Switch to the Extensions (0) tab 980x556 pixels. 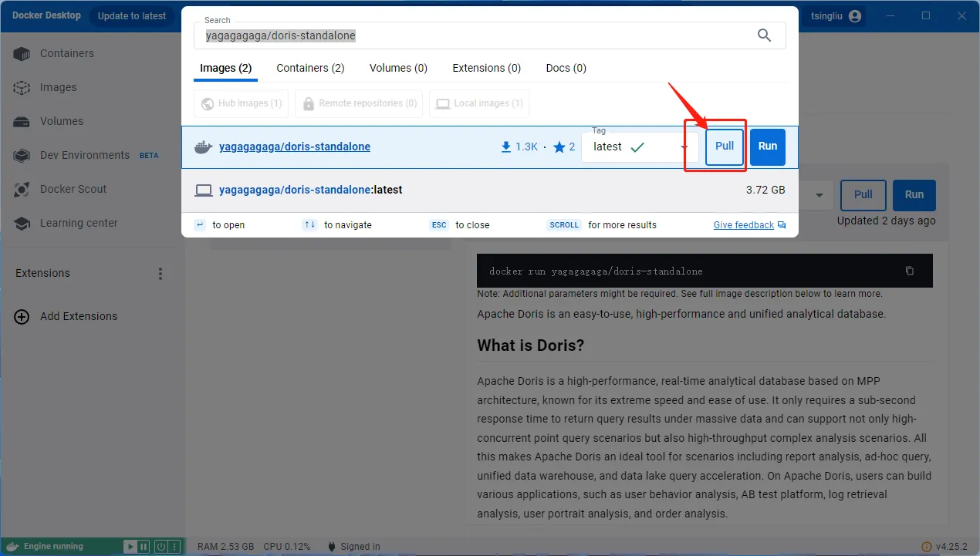coord(486,68)
